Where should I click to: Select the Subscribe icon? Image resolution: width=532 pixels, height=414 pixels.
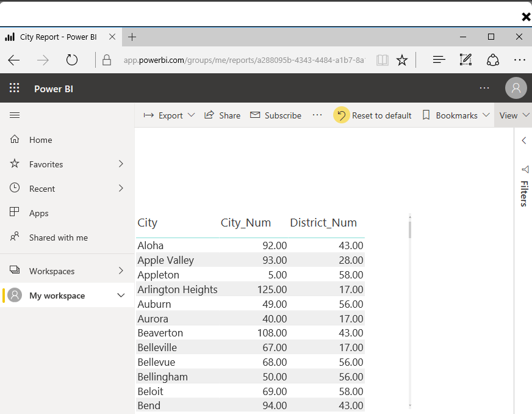254,115
